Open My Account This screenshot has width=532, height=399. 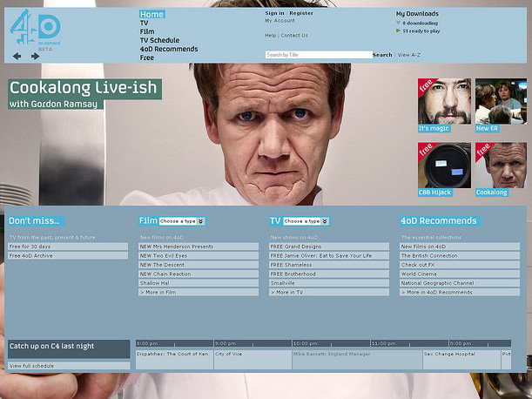[x=279, y=21]
